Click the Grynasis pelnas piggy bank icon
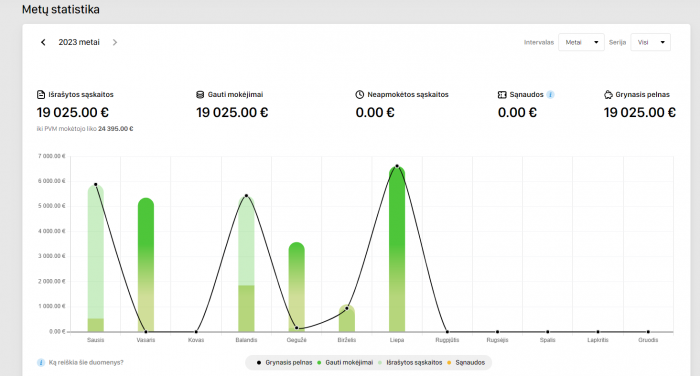 pyautogui.click(x=608, y=95)
